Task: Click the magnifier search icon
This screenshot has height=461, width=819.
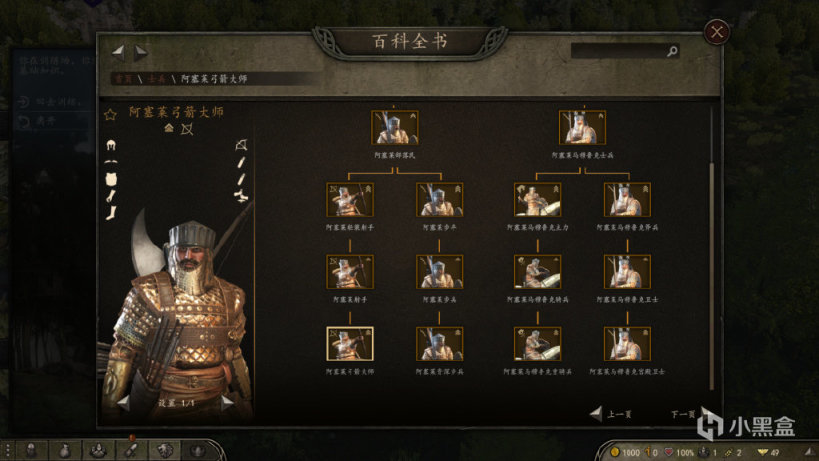Action: click(x=672, y=51)
